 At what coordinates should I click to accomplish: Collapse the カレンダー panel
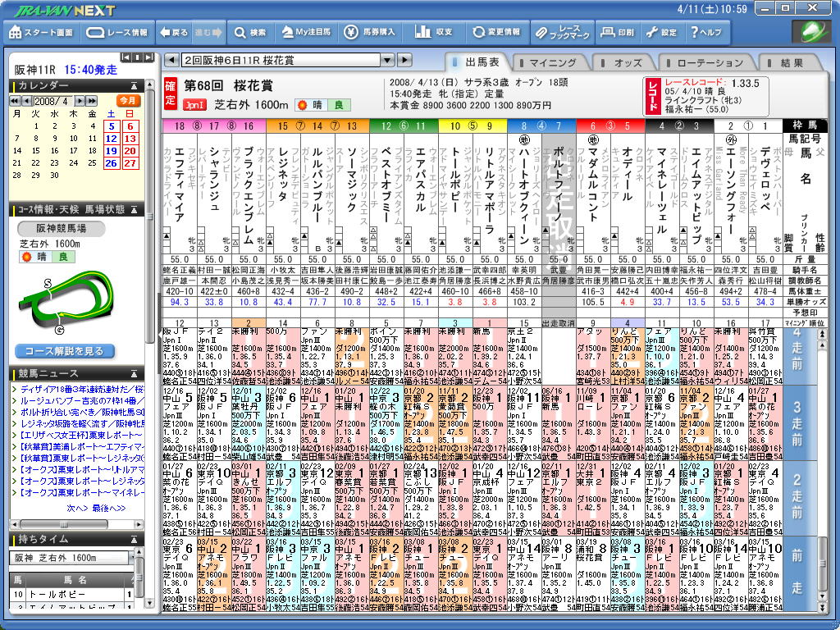(134, 85)
